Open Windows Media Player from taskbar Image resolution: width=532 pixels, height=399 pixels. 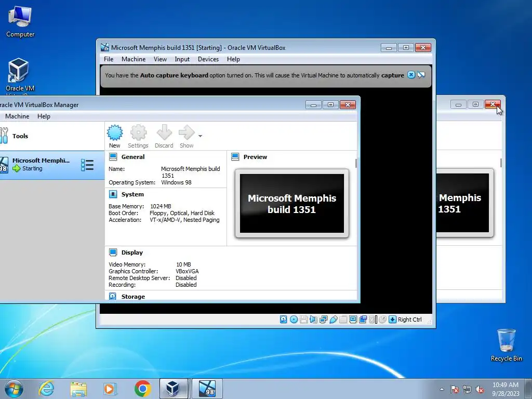pos(110,389)
